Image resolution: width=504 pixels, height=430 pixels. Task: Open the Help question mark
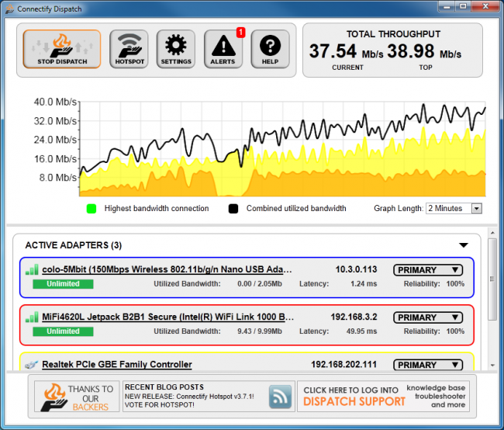click(x=270, y=49)
